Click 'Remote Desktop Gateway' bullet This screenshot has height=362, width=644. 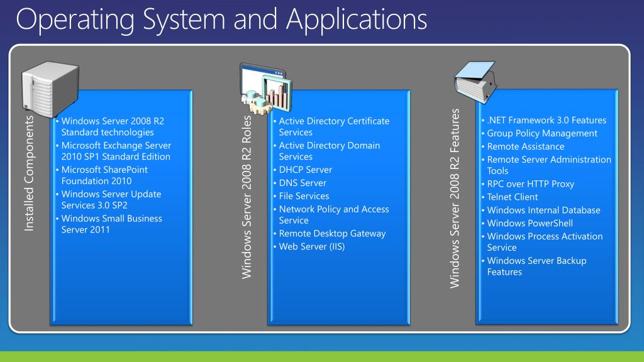[332, 234]
